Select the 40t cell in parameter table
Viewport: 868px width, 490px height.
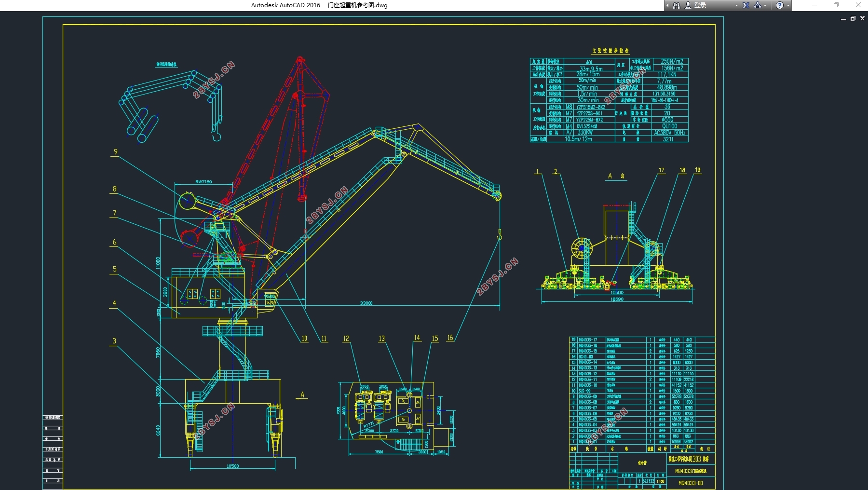(x=589, y=62)
